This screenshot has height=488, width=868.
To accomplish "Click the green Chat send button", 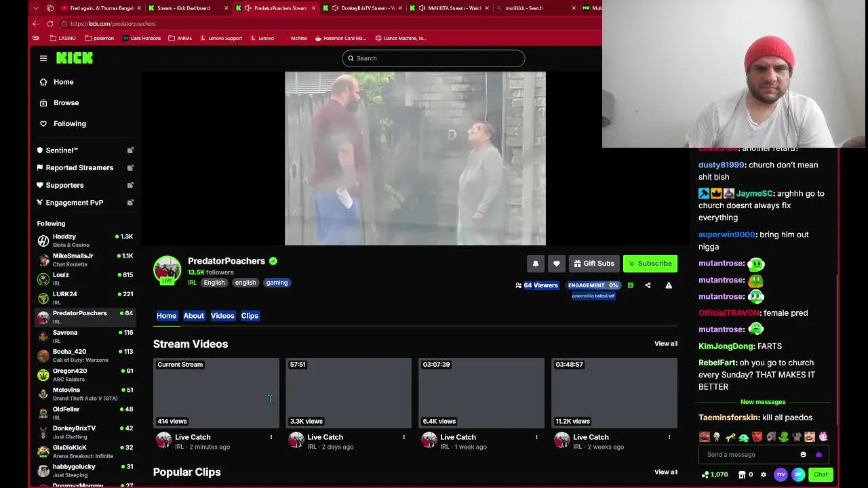I will (x=821, y=474).
